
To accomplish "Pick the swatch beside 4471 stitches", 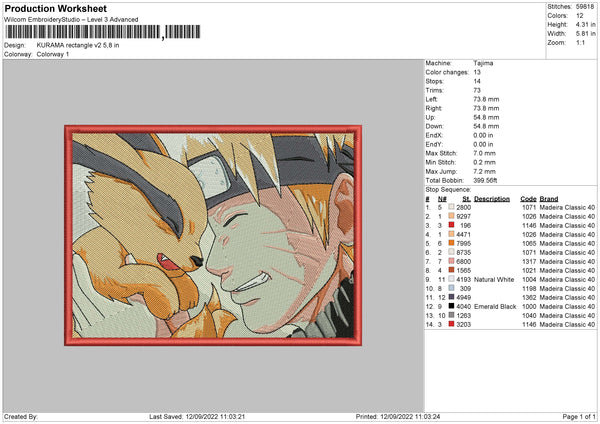I will click(x=452, y=234).
